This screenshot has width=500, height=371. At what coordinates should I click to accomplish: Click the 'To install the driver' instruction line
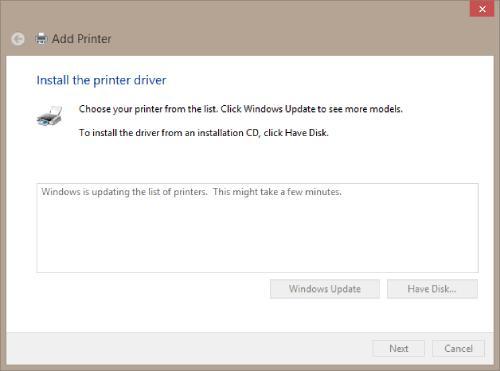click(204, 133)
